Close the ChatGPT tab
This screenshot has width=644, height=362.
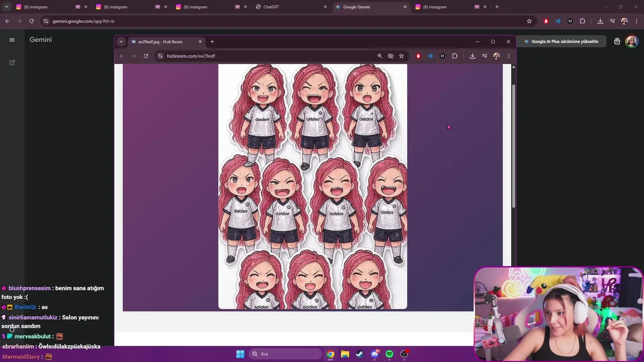coord(325,7)
